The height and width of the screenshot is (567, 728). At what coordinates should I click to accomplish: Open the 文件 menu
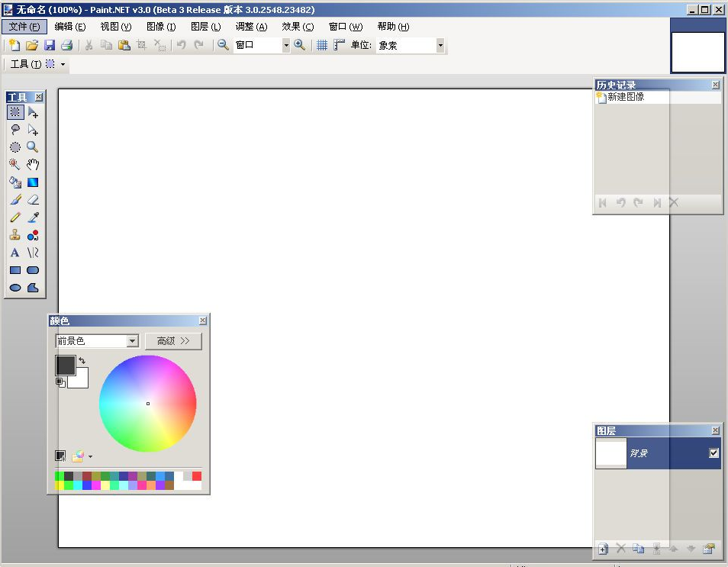tap(24, 27)
